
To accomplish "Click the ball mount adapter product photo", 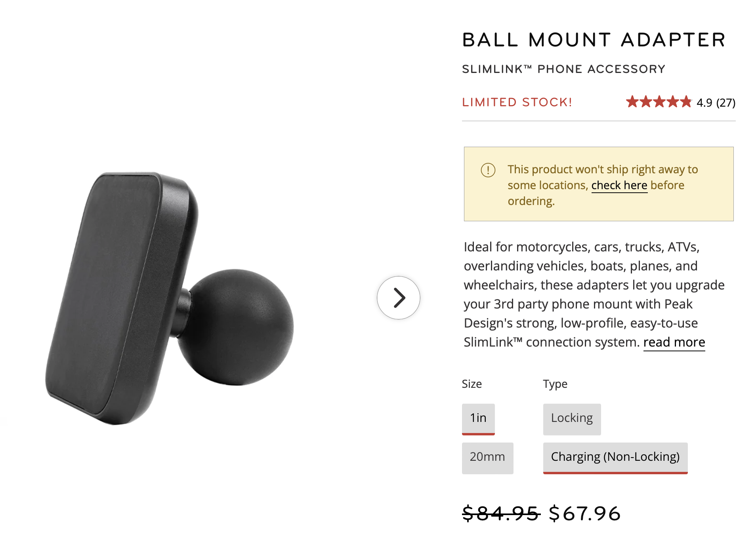I will click(170, 298).
